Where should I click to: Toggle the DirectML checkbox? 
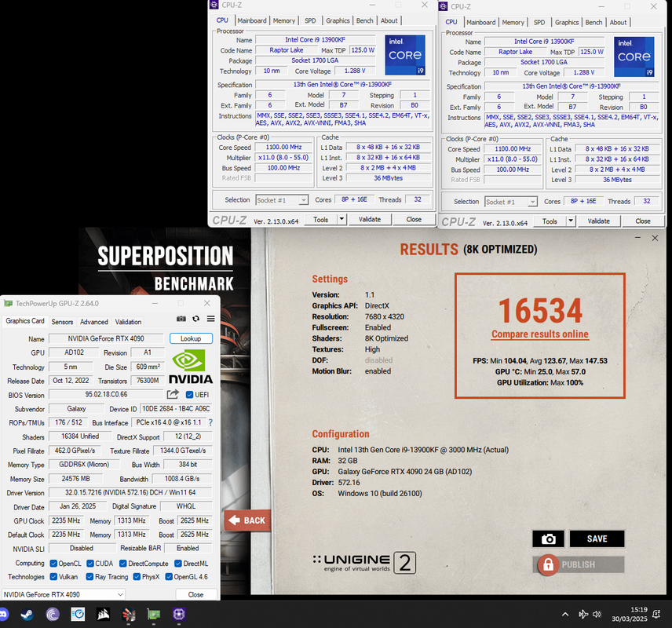tap(178, 564)
